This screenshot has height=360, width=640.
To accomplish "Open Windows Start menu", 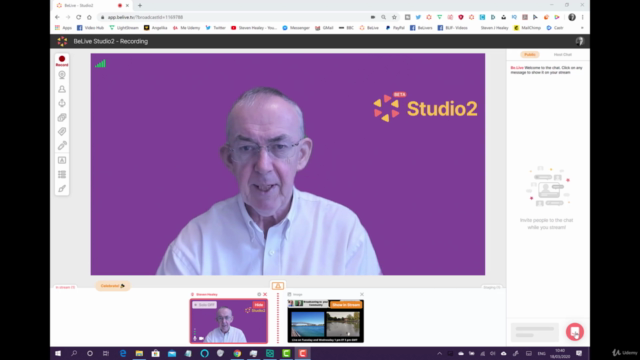I will click(58, 353).
